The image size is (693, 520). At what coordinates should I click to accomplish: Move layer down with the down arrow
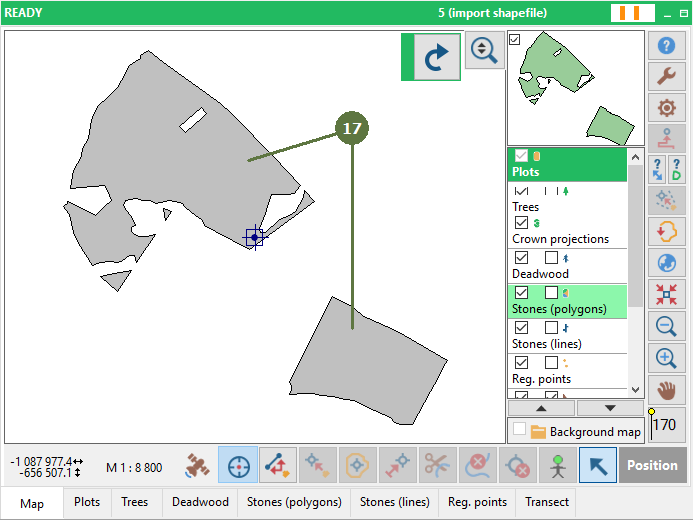click(x=610, y=408)
